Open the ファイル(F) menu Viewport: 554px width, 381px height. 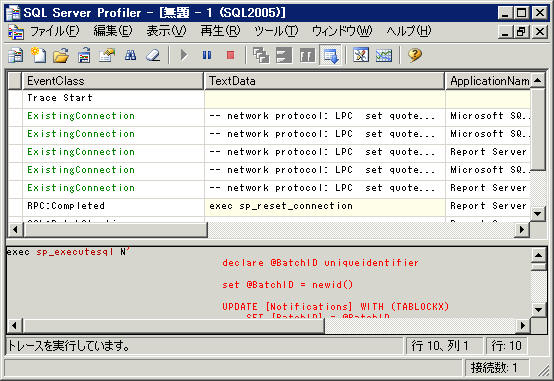[x=54, y=31]
